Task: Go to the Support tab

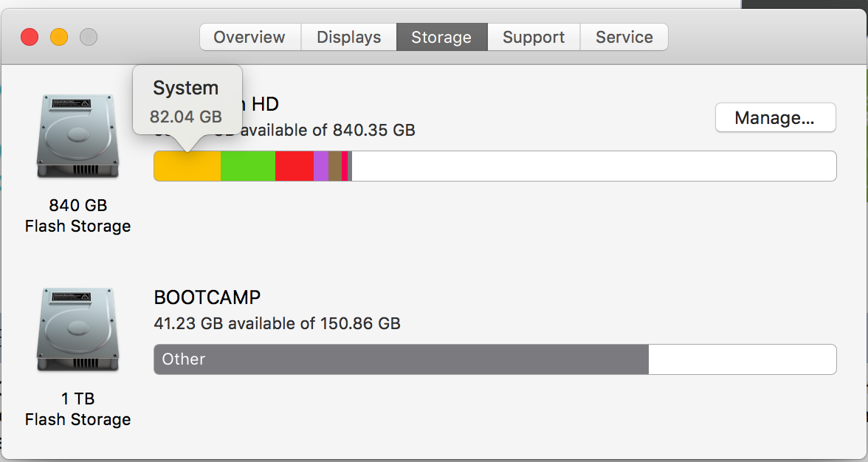Action: tap(534, 37)
